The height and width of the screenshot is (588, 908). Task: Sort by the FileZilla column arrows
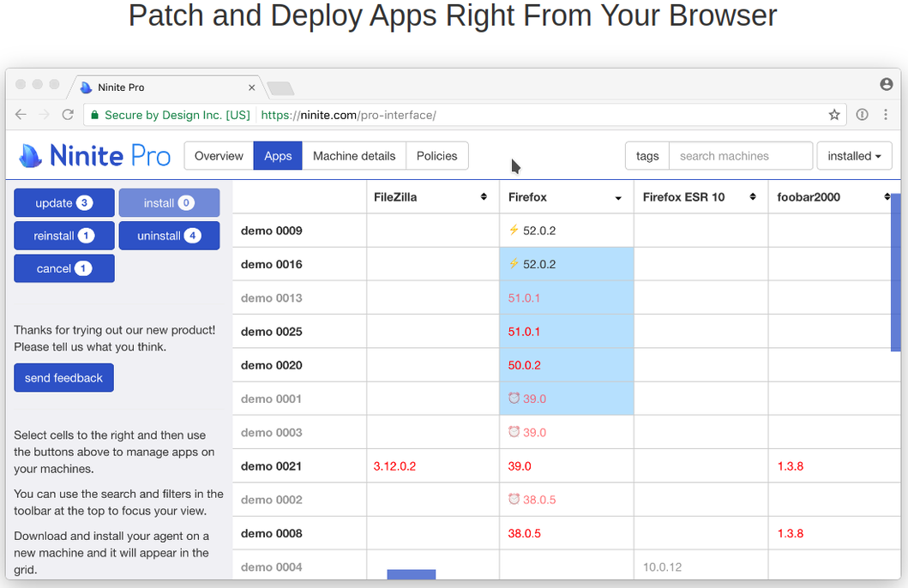(484, 197)
